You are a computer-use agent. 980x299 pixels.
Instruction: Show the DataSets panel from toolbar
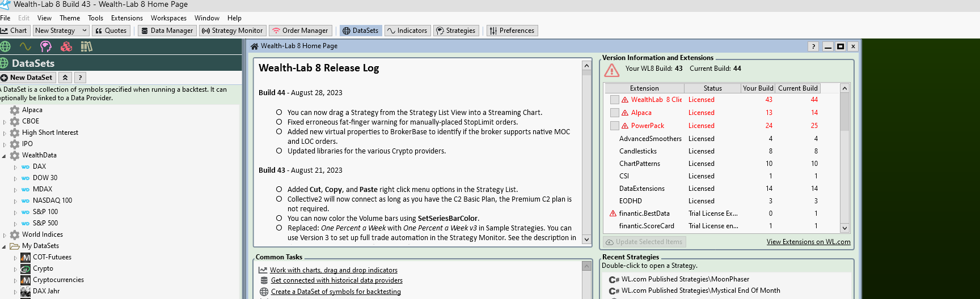360,31
